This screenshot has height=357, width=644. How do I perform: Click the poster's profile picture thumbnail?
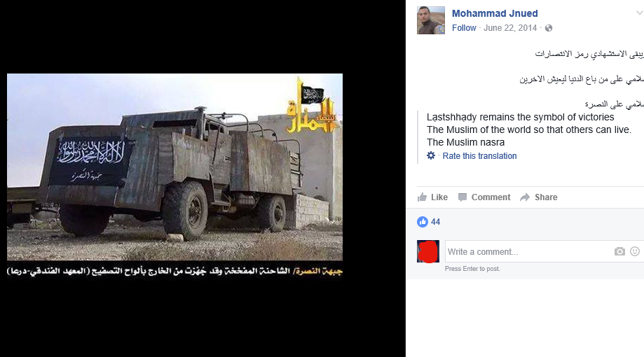coord(431,20)
